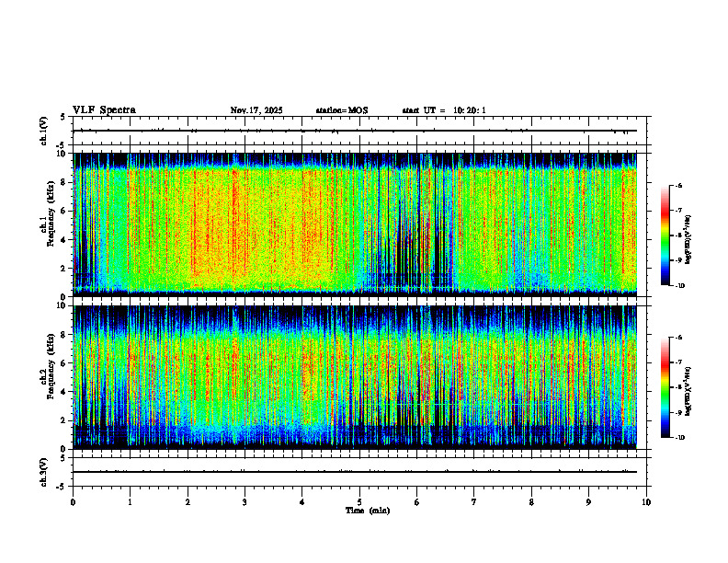Click the "5" tick on ch.1(V) axis
Image resolution: width=728 pixels, height=563 pixels.
(63, 117)
